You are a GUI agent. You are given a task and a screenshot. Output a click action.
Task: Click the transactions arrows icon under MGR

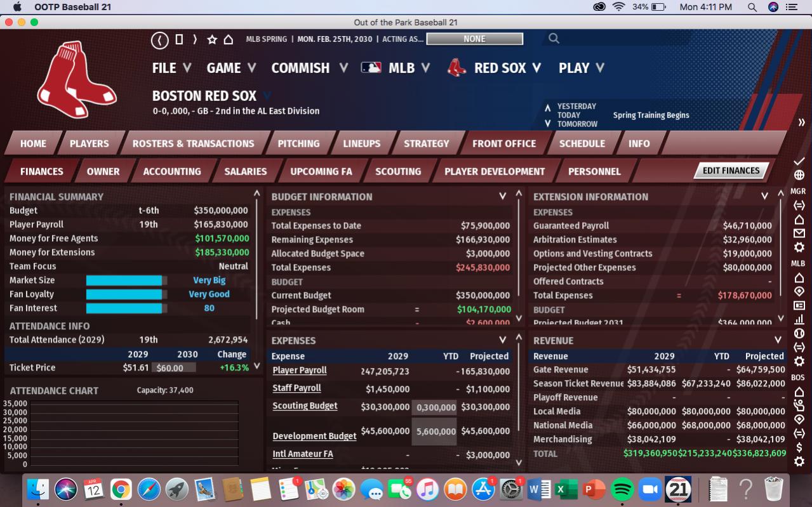[799, 206]
